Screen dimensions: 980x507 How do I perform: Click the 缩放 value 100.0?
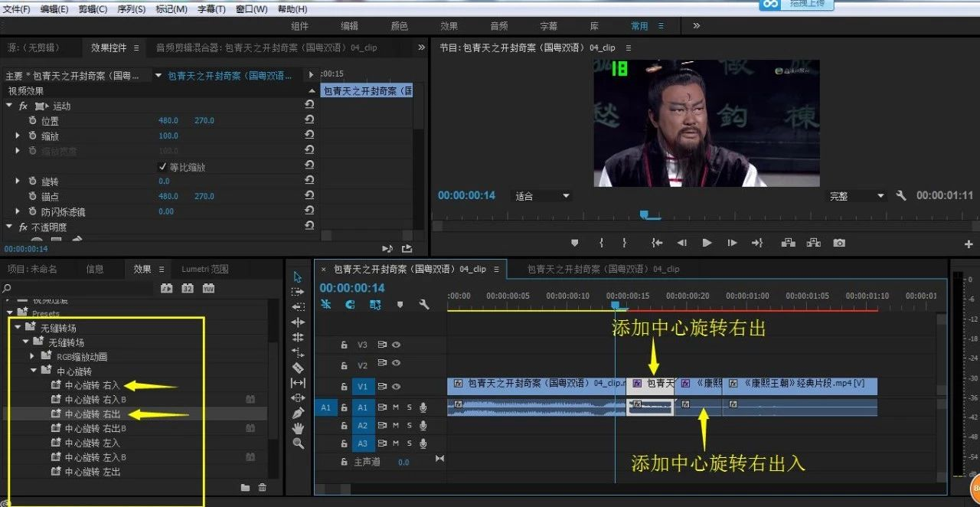coord(168,136)
